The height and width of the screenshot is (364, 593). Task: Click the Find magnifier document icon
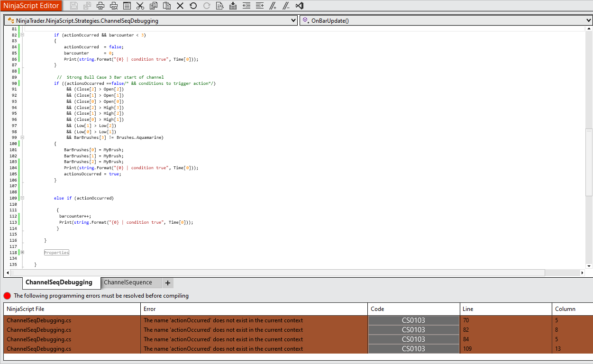[219, 6]
